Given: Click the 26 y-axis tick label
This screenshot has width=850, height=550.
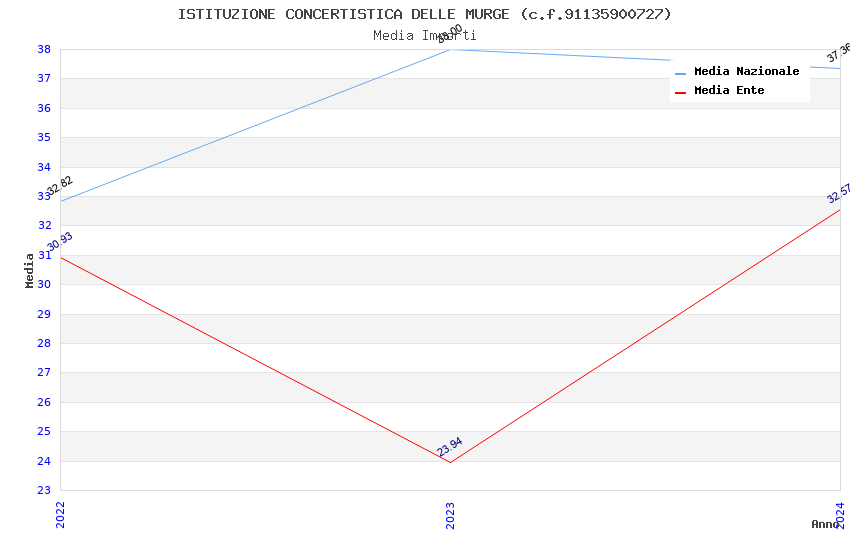Looking at the screenshot, I should 44,402.
